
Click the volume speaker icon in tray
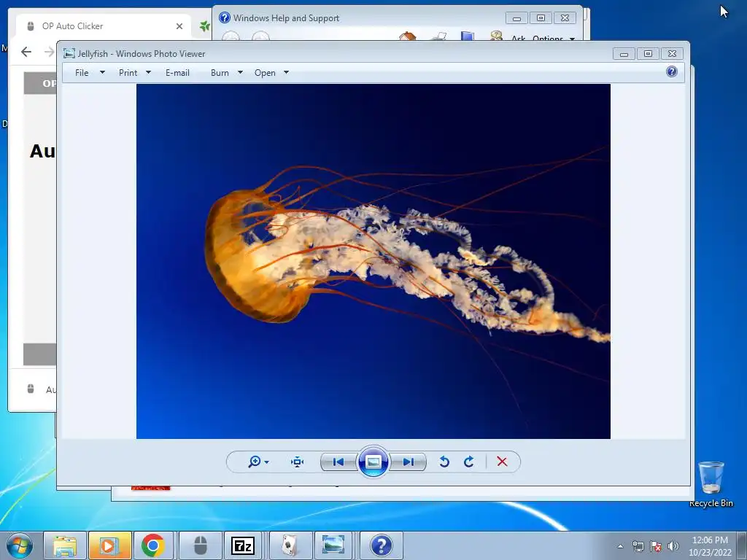[673, 546]
